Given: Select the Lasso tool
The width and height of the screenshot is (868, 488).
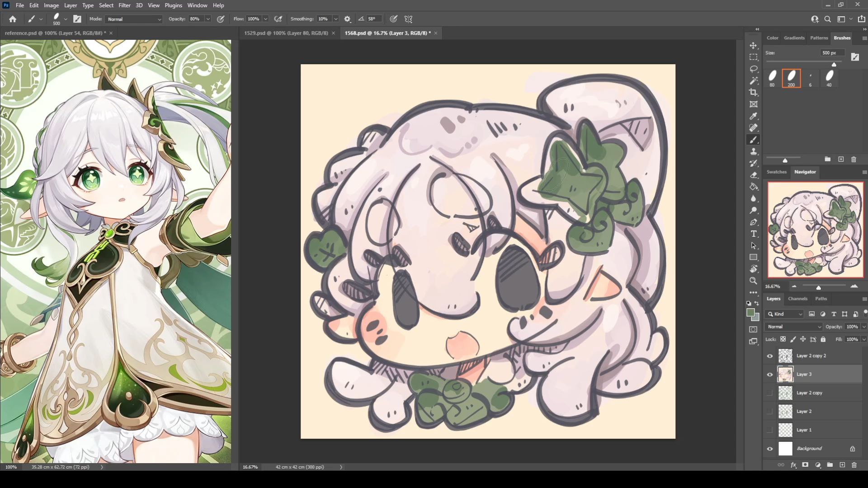Looking at the screenshot, I should [x=754, y=69].
